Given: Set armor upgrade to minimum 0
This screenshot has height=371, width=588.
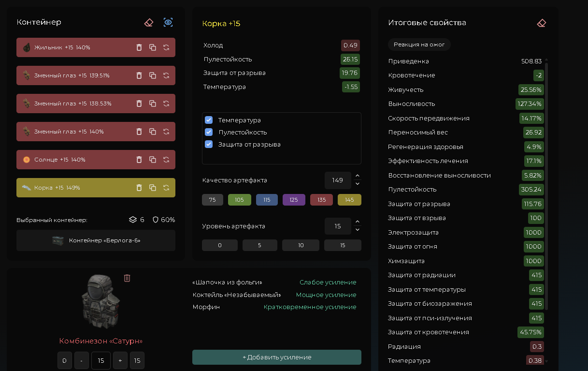Looking at the screenshot, I should [x=65, y=361].
